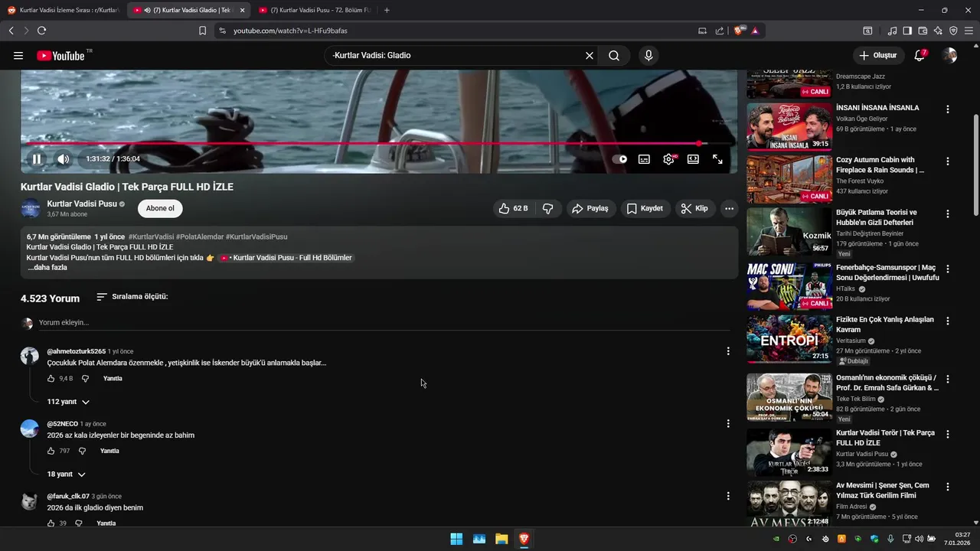980x551 pixels.
Task: Open the Fenerbahçe-Samsunspor live thumbnail
Action: point(789,285)
